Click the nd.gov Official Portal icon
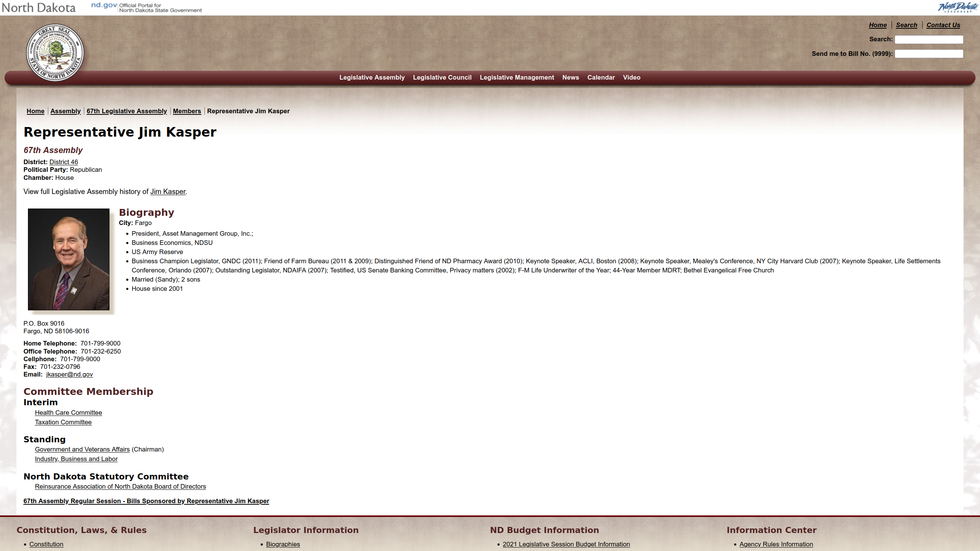 coord(145,7)
